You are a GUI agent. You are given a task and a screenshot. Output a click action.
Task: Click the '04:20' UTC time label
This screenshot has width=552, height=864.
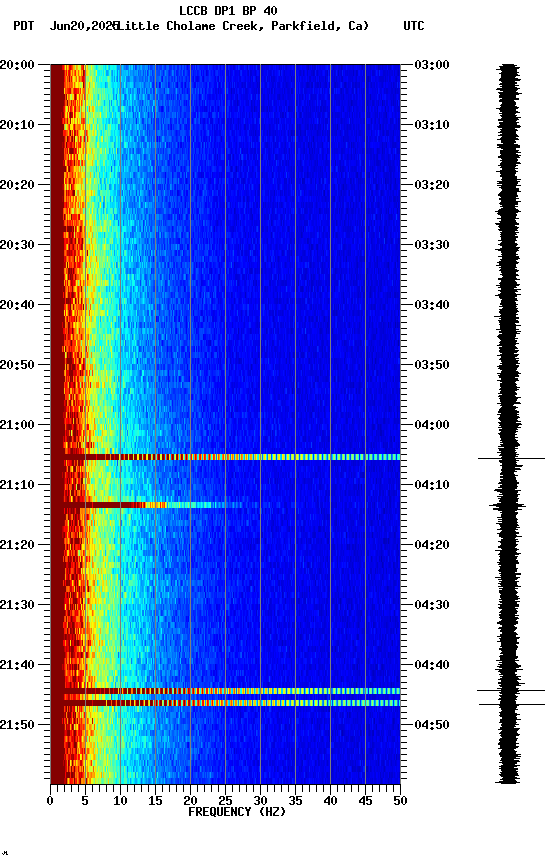point(432,546)
